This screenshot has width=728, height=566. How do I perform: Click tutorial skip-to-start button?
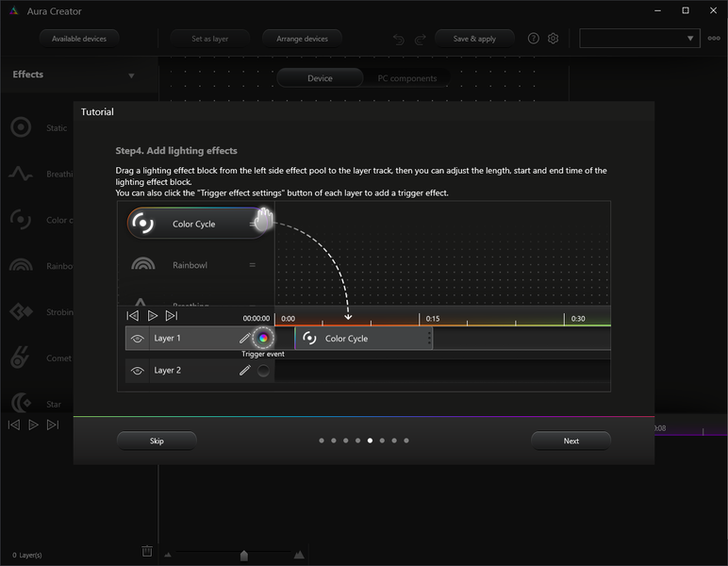tap(132, 316)
